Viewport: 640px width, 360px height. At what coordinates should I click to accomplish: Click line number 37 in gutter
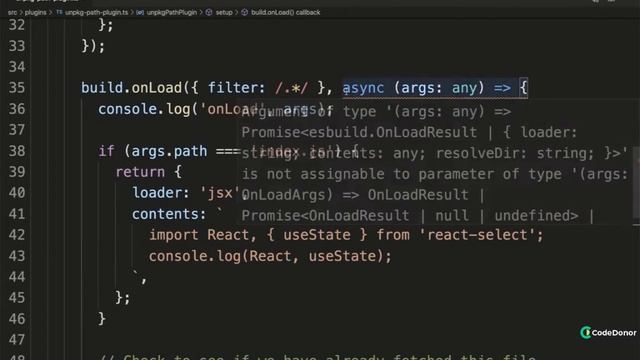[x=17, y=130]
